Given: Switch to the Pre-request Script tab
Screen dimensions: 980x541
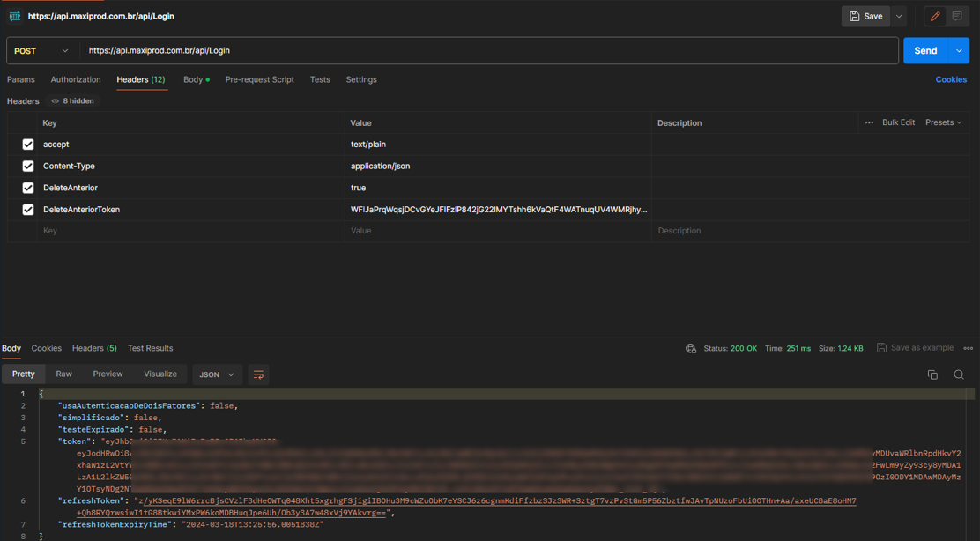Looking at the screenshot, I should (x=259, y=79).
